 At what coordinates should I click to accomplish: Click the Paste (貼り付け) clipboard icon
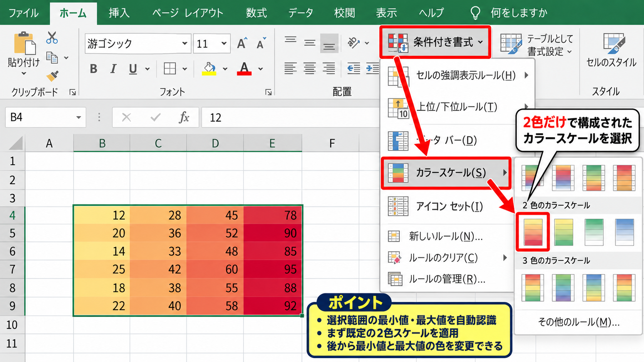pyautogui.click(x=24, y=43)
